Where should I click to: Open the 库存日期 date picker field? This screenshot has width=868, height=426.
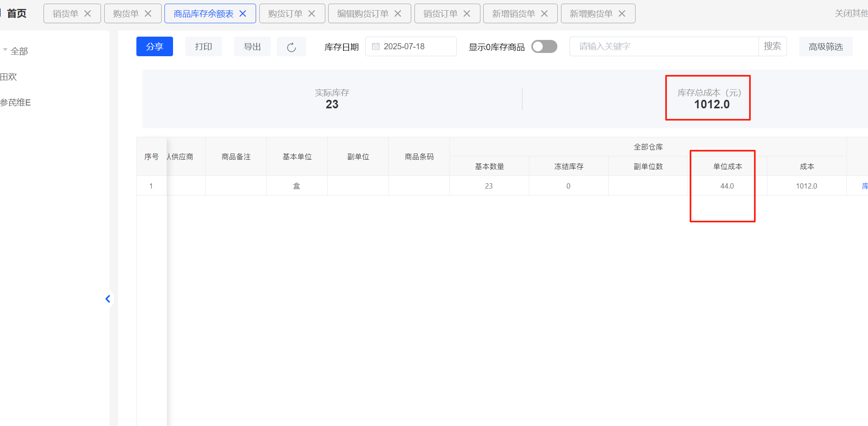coord(411,46)
